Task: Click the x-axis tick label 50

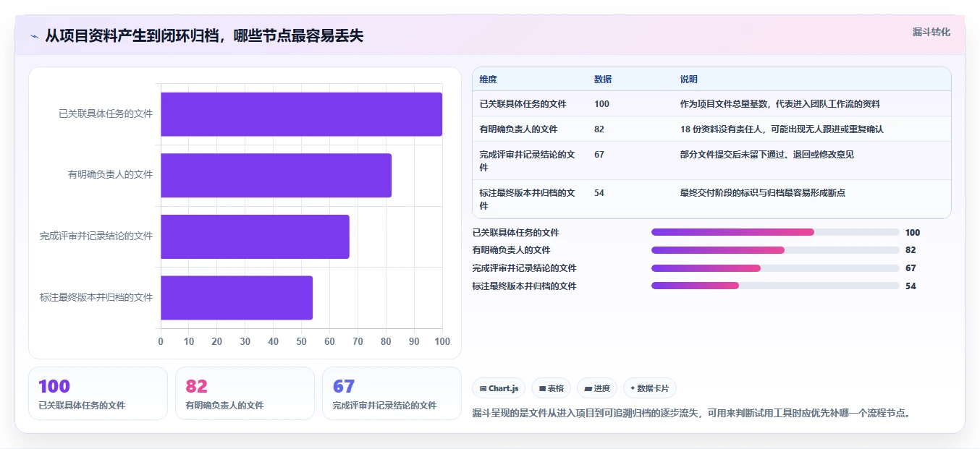Action: point(301,341)
